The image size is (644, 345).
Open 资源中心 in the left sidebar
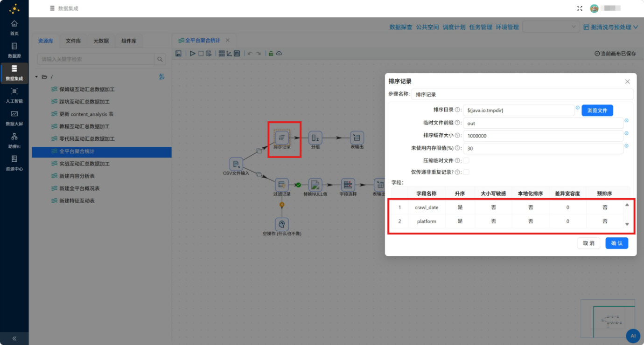(14, 163)
